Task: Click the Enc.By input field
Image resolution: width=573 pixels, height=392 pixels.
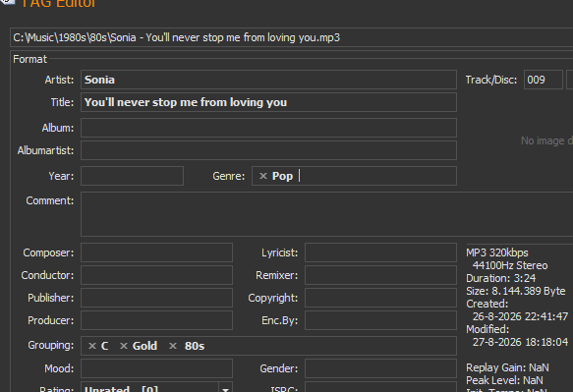Action: click(x=380, y=320)
